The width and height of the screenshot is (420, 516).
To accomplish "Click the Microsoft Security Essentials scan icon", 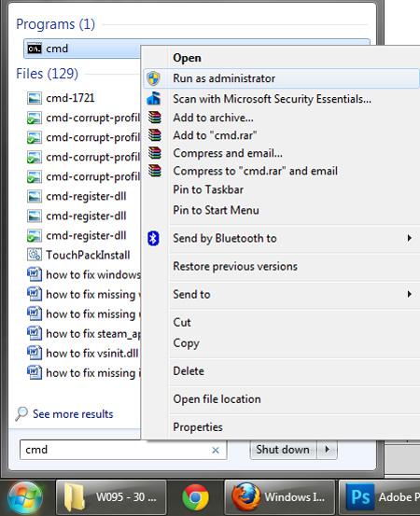I will coord(154,98).
